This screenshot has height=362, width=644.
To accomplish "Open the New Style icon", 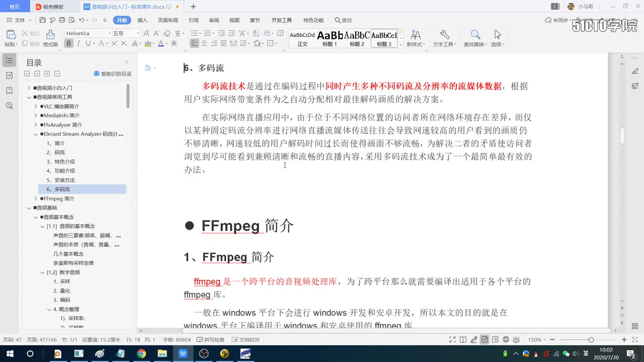I will (416, 35).
